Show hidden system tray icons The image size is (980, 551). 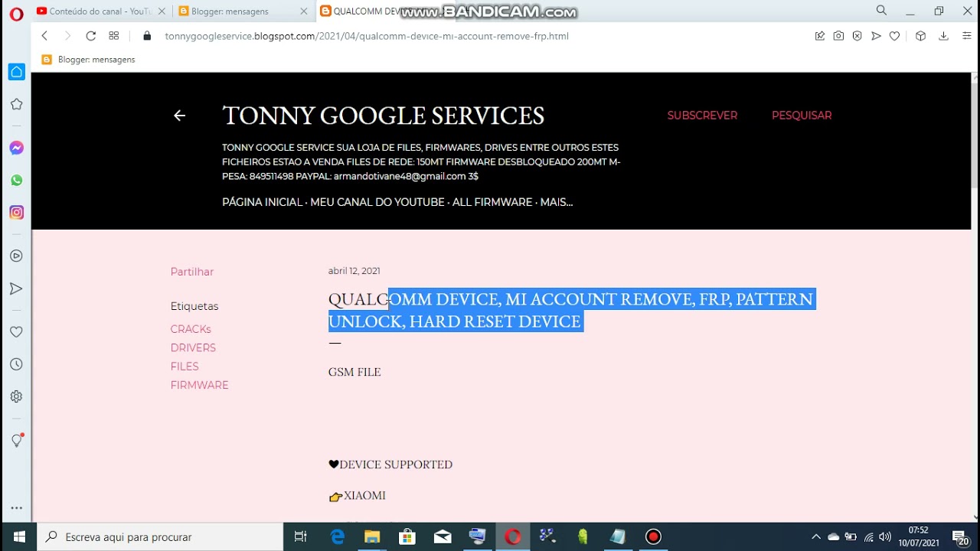(x=815, y=536)
